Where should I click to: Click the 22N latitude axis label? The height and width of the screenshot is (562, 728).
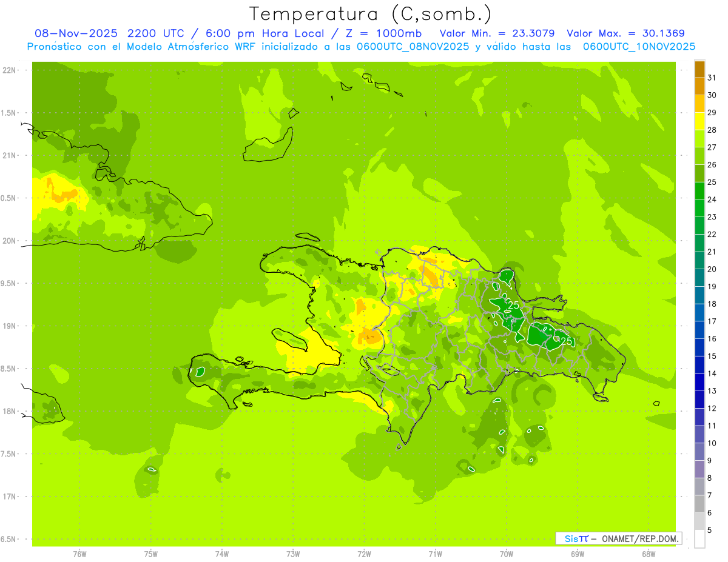pyautogui.click(x=10, y=70)
